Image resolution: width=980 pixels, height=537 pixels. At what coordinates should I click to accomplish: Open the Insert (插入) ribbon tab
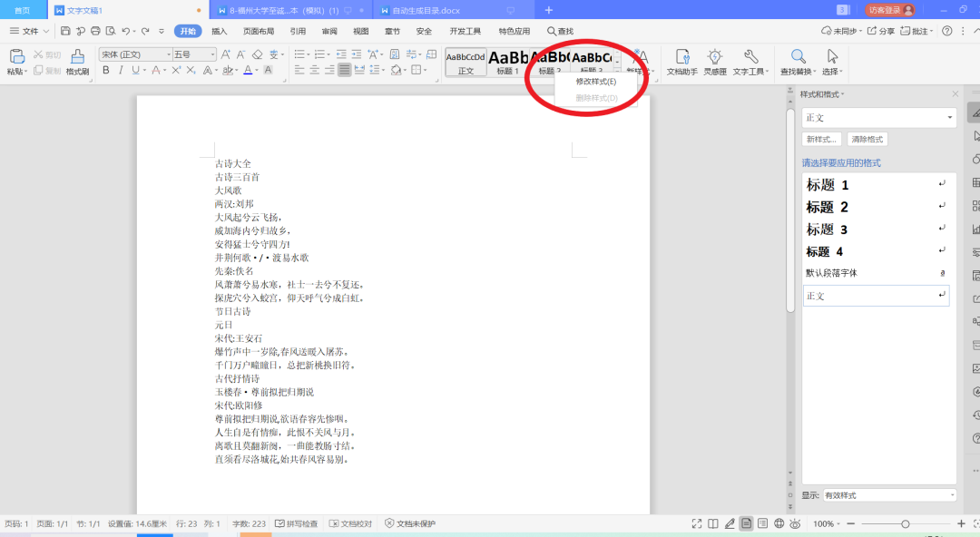click(219, 31)
